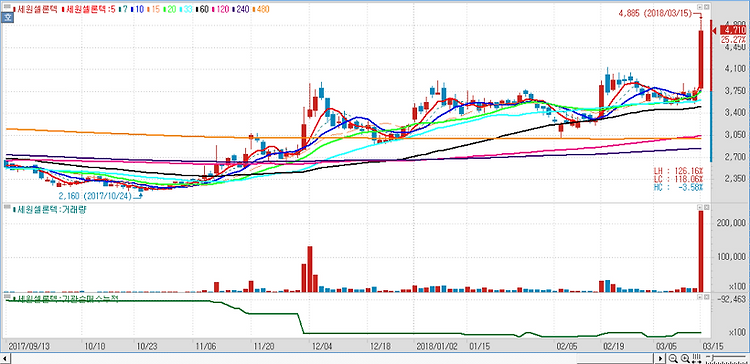Viewport: 750px width, 364px height.
Task: Click the horizontal scrollbar right arrow
Action: (x=660, y=358)
